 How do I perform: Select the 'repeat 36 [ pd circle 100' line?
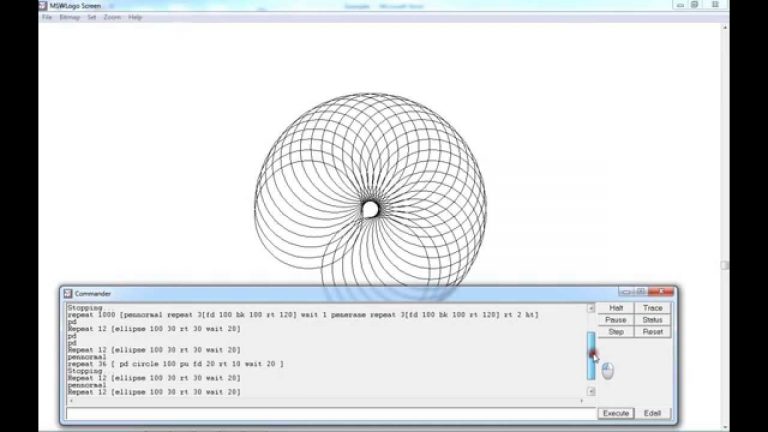coord(175,364)
